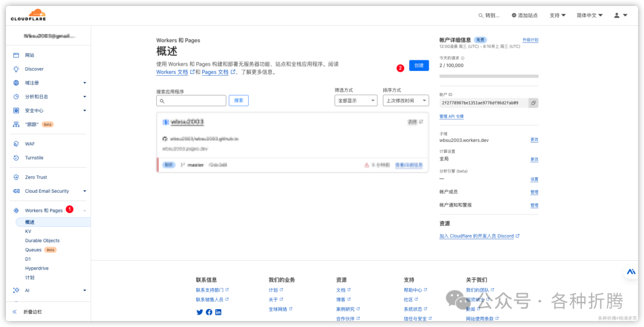Click the Workers 和 Pages sidebar icon
Viewport: 644px width, 327px height.
pos(16,210)
